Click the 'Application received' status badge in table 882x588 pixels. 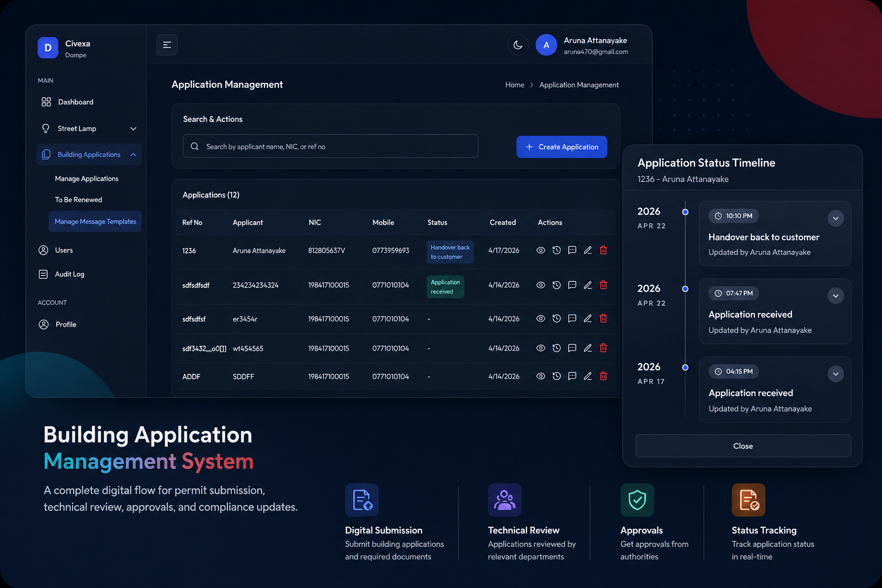(446, 287)
